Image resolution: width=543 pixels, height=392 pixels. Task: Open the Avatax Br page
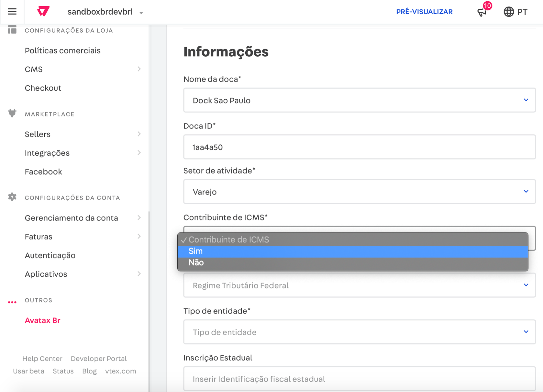pyautogui.click(x=42, y=320)
